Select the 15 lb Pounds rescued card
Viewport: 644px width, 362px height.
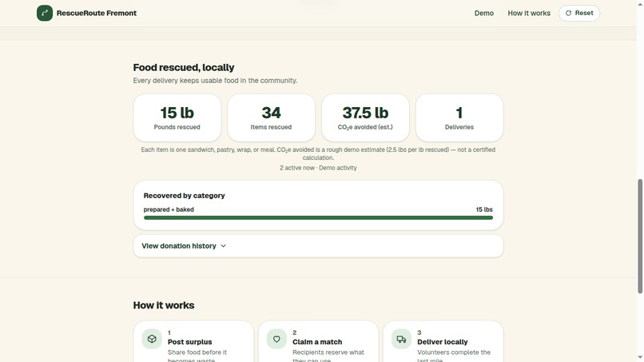pos(177,118)
